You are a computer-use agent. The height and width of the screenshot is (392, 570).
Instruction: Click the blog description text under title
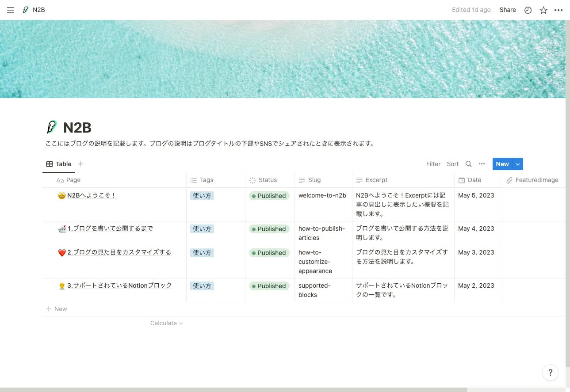click(210, 144)
